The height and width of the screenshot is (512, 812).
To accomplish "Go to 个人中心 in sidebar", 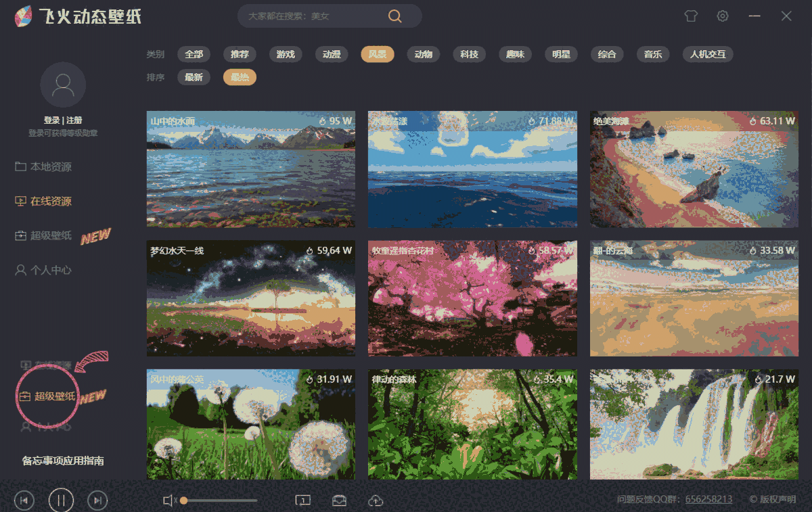I will (x=43, y=270).
